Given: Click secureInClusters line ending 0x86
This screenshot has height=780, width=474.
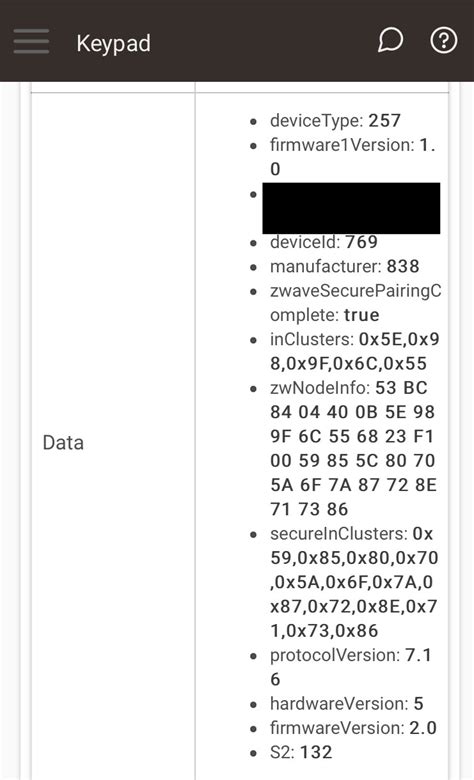Looking at the screenshot, I should (x=324, y=630).
